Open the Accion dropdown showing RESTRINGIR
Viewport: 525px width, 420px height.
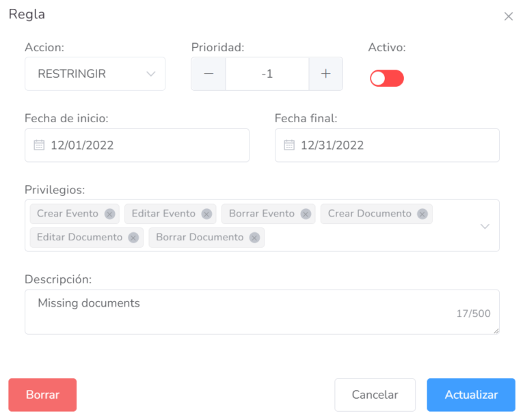tap(95, 74)
